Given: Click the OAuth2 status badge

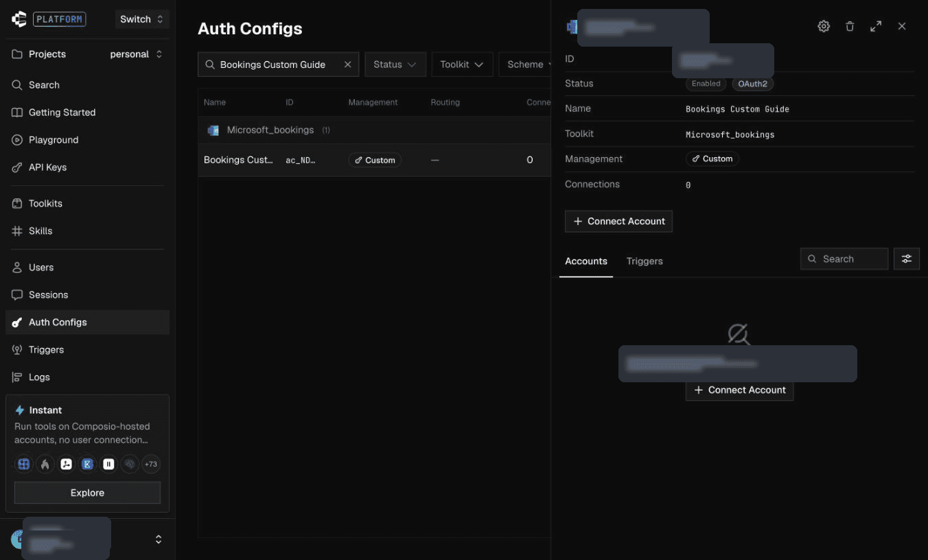Looking at the screenshot, I should pos(752,84).
